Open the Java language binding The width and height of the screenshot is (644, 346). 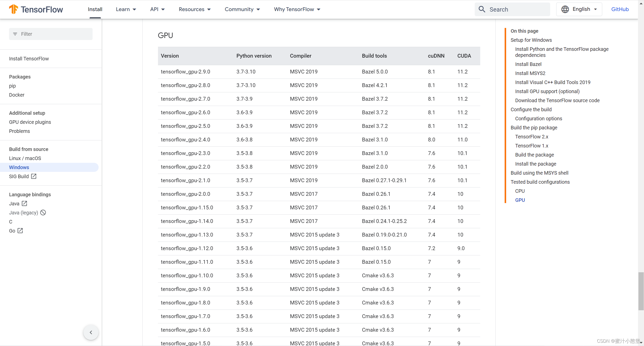(14, 204)
